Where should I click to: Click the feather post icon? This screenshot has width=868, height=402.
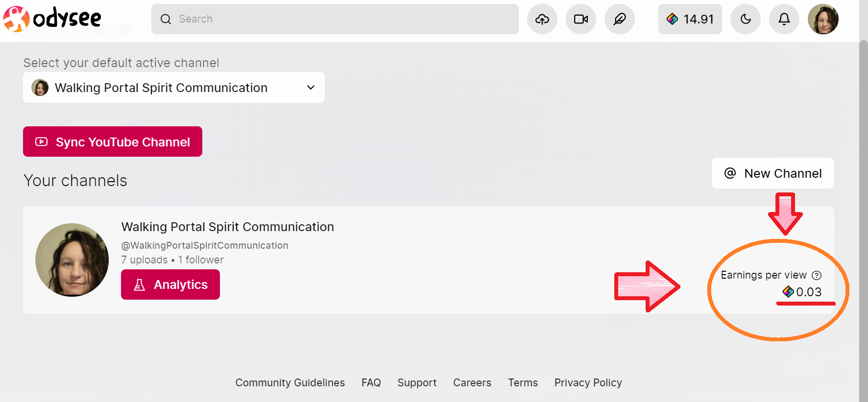coord(620,19)
